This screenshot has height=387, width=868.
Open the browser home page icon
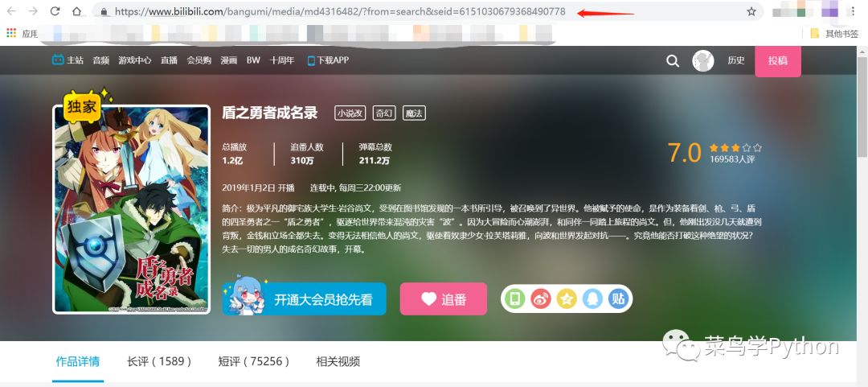(x=76, y=11)
